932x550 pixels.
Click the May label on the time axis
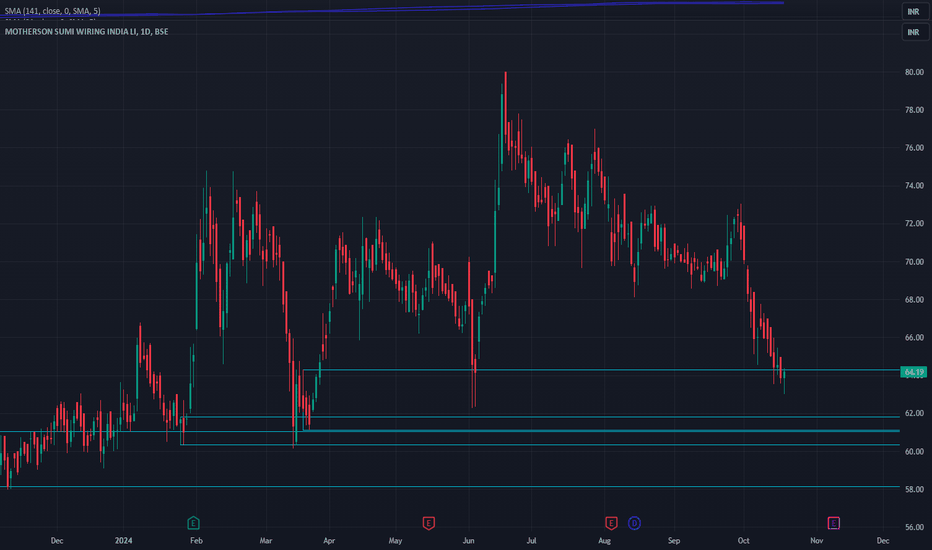click(x=395, y=540)
